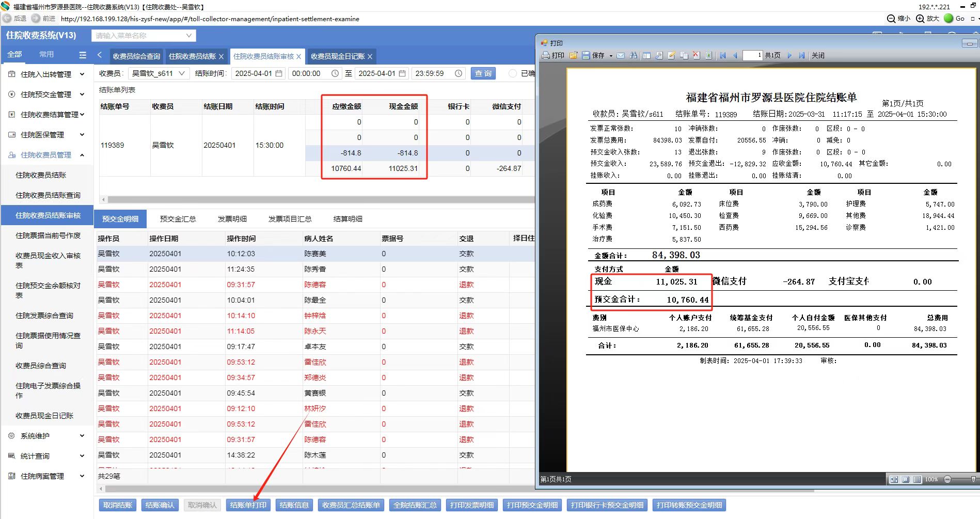Open the end date calendar picker
The height and width of the screenshot is (519, 980).
(x=403, y=73)
